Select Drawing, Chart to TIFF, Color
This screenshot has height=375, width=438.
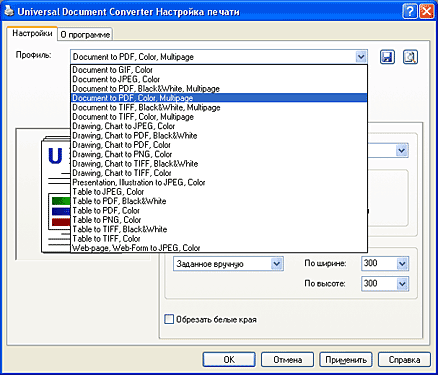coord(219,173)
